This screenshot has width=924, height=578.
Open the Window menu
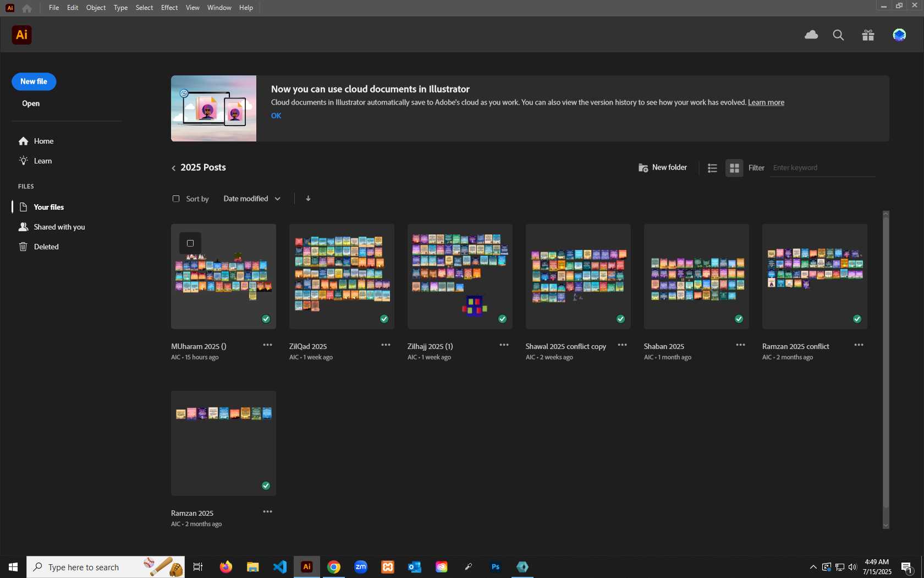click(x=219, y=8)
